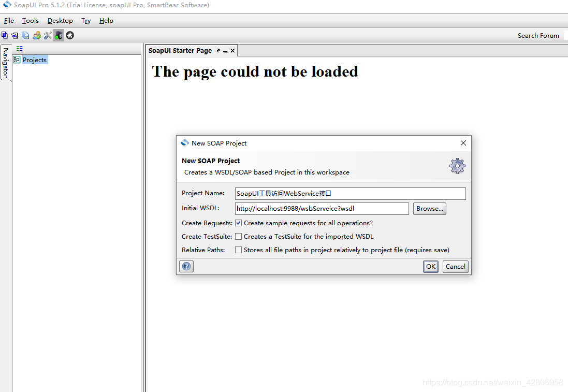Open the Try menu
568x392 pixels.
point(86,21)
